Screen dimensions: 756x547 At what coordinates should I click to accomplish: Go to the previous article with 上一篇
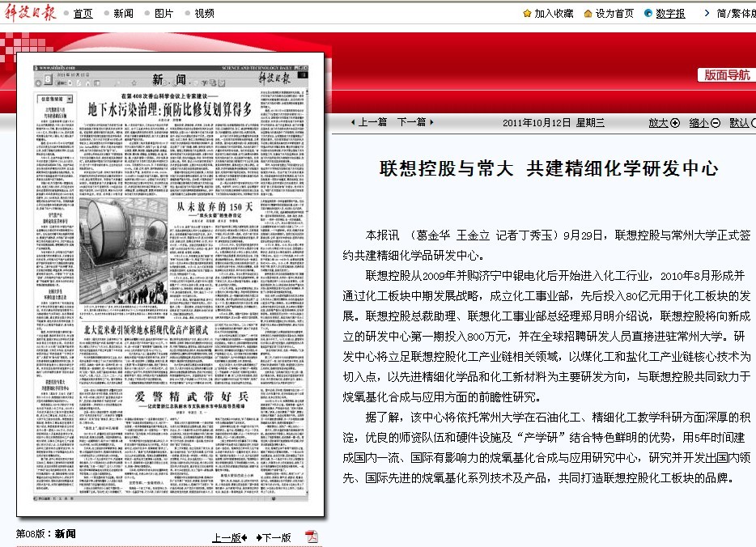click(x=372, y=122)
